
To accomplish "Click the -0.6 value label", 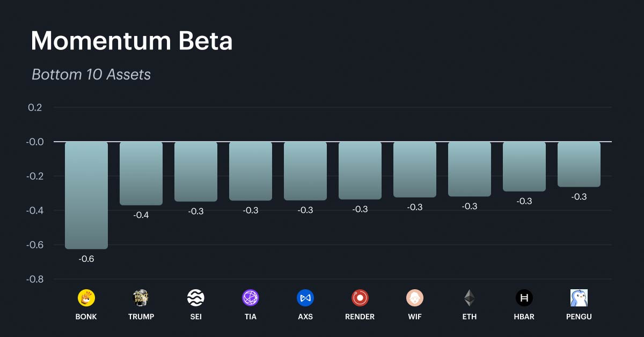I will click(86, 259).
